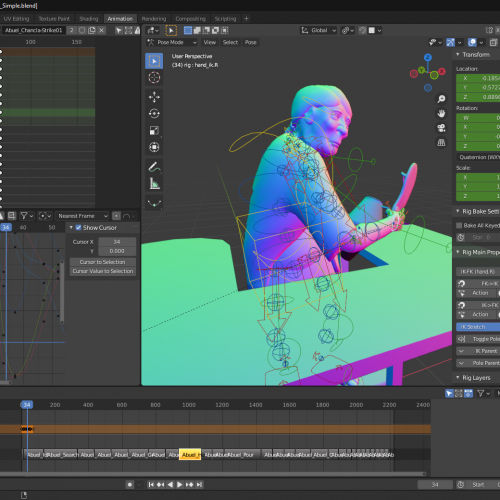This screenshot has width=500, height=500.
Task: Open the Pose menu in viewport header
Action: [x=251, y=42]
